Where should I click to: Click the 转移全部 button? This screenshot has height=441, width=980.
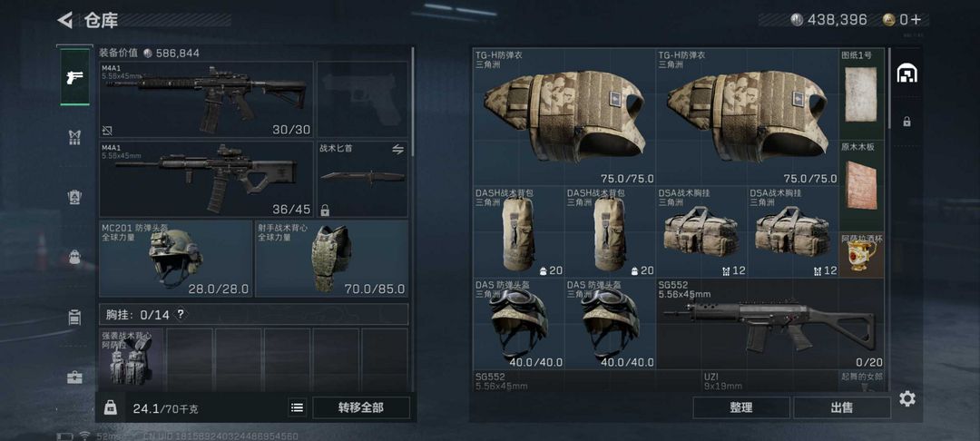360,408
